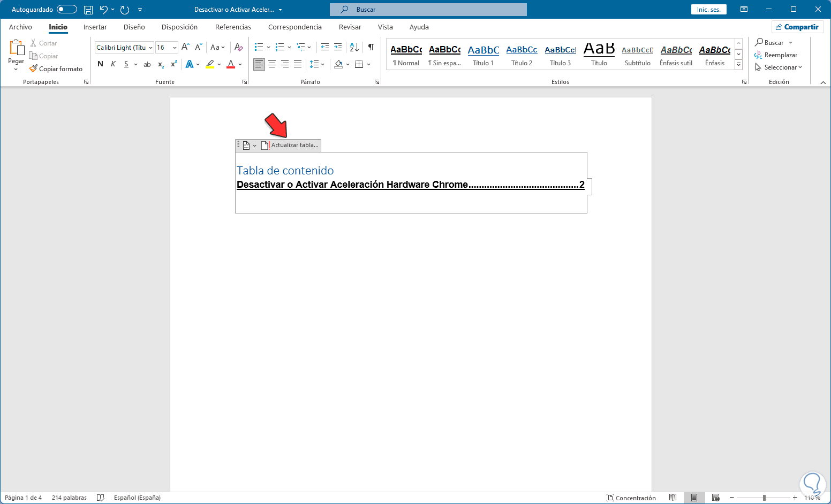The height and width of the screenshot is (504, 831).
Task: Switch to Read Mode view
Action: (x=673, y=498)
